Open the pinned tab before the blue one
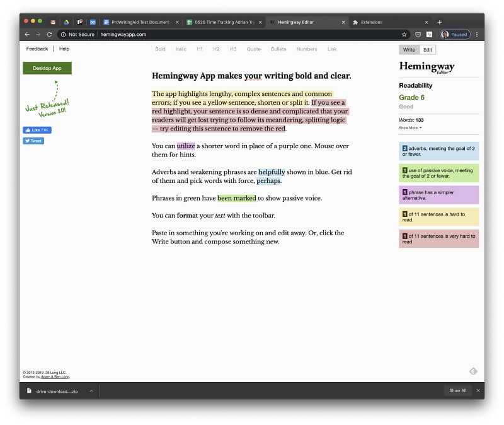The width and height of the screenshot is (504, 425). click(x=80, y=22)
